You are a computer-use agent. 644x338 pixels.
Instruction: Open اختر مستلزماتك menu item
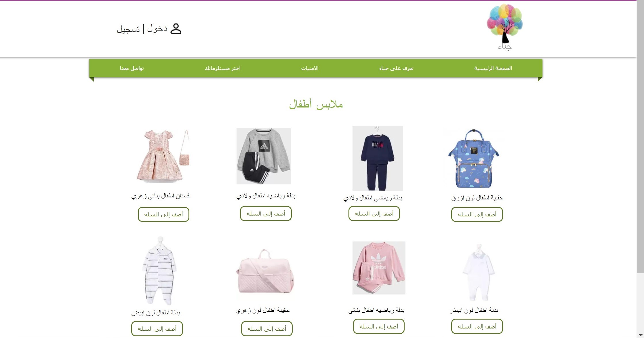point(222,68)
